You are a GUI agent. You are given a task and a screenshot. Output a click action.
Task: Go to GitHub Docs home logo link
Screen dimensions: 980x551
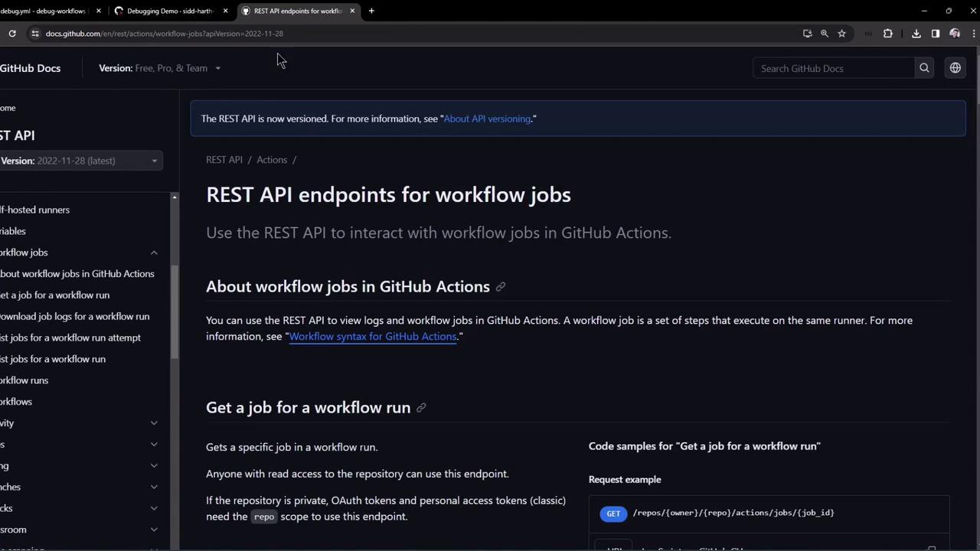pos(30,68)
